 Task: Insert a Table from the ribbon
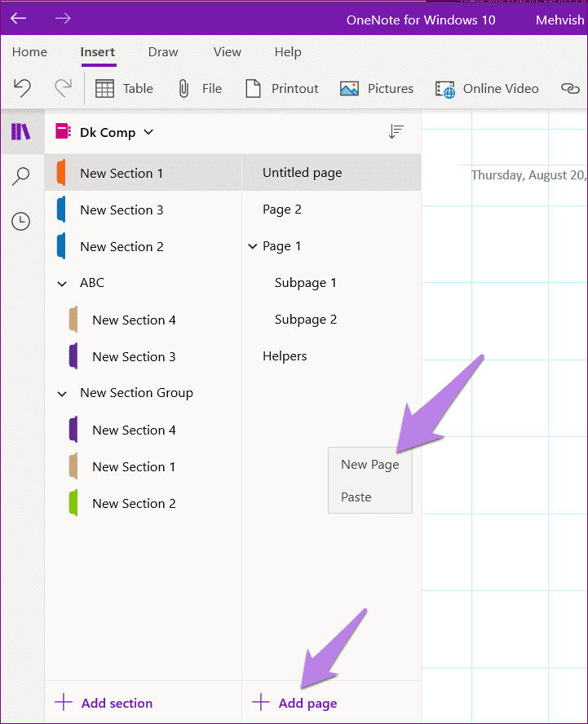[124, 88]
